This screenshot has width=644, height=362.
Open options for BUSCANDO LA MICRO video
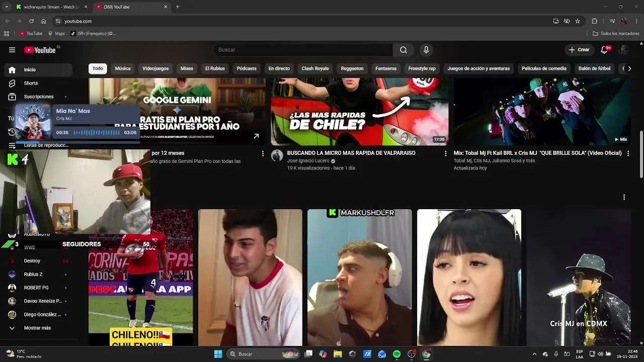pyautogui.click(x=445, y=153)
